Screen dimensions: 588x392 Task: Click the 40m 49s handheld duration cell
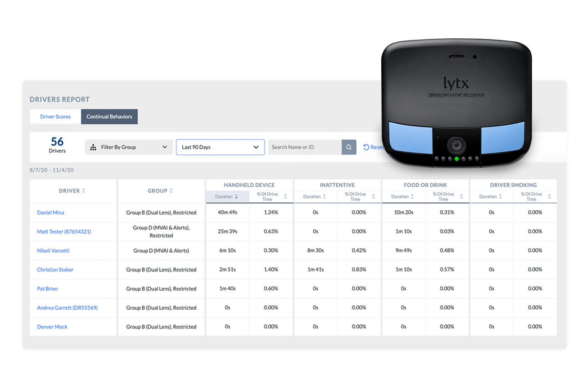coord(227,212)
